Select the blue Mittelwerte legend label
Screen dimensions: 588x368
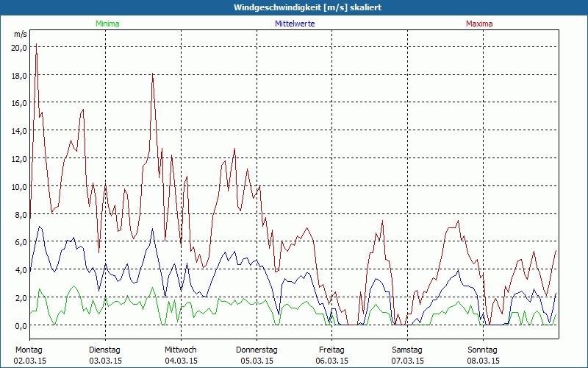click(x=295, y=24)
